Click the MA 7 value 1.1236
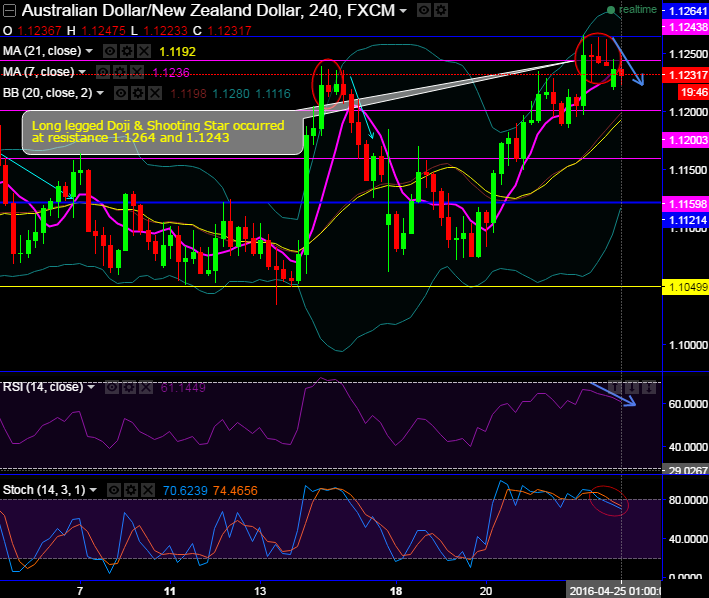Screen dimensions: 709x598 pos(171,72)
